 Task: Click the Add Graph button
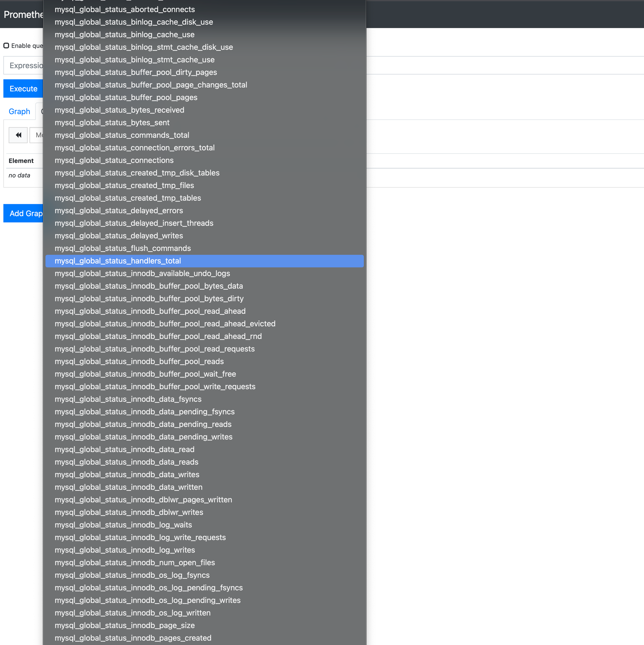pyautogui.click(x=23, y=213)
